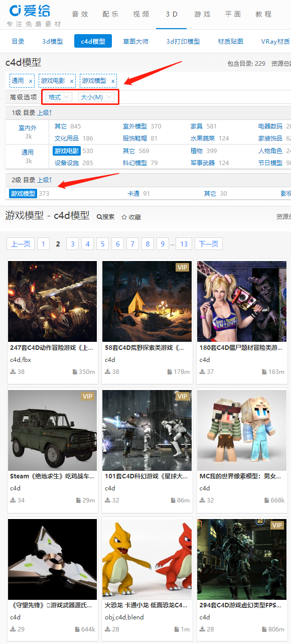The height and width of the screenshot is (644, 291).
Task: Open the 101套C4D科幻游戏 thumbnail
Action: point(147,430)
